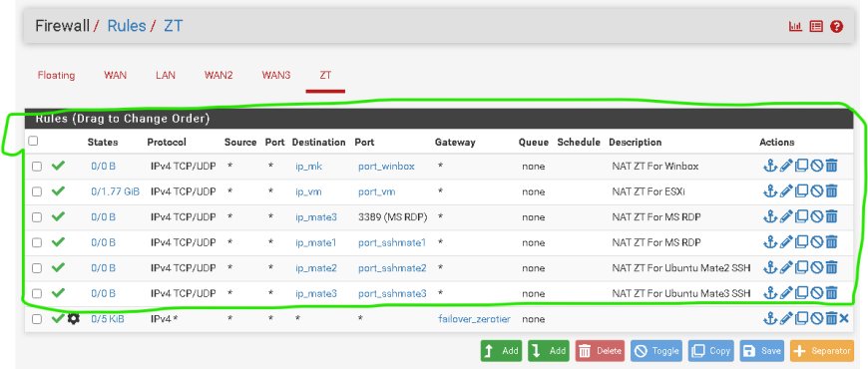Delete the NAT ZT For ESXi rule
Screen dimensions: 868x369
pos(831,191)
